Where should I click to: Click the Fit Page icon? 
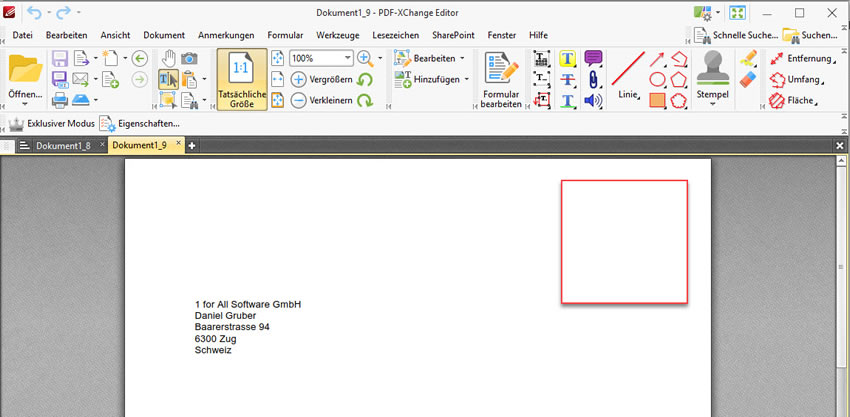tap(278, 58)
